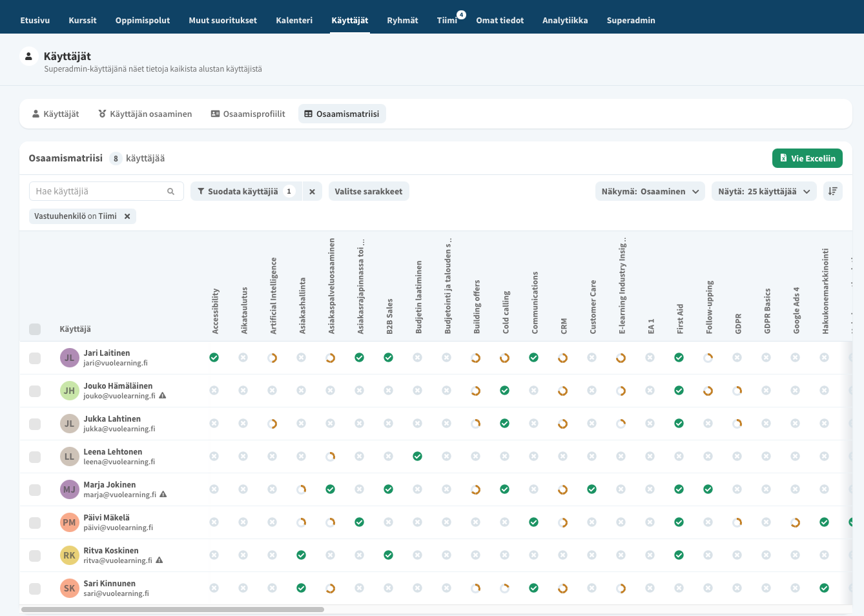This screenshot has width=864, height=616.
Task: Click Leena Lehtonen's Budjetin laatiminen green checkmark
Action: click(x=417, y=457)
